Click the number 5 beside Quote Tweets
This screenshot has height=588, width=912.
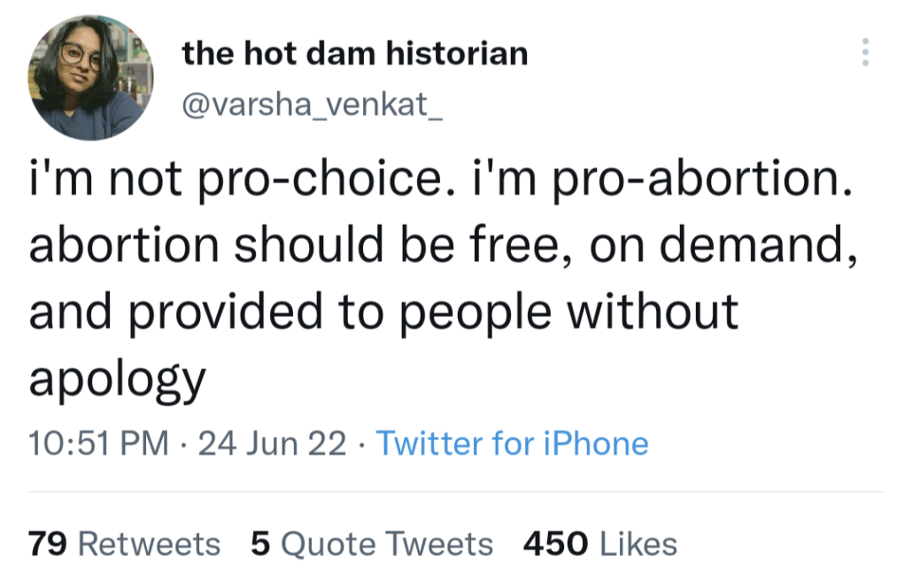pyautogui.click(x=260, y=543)
